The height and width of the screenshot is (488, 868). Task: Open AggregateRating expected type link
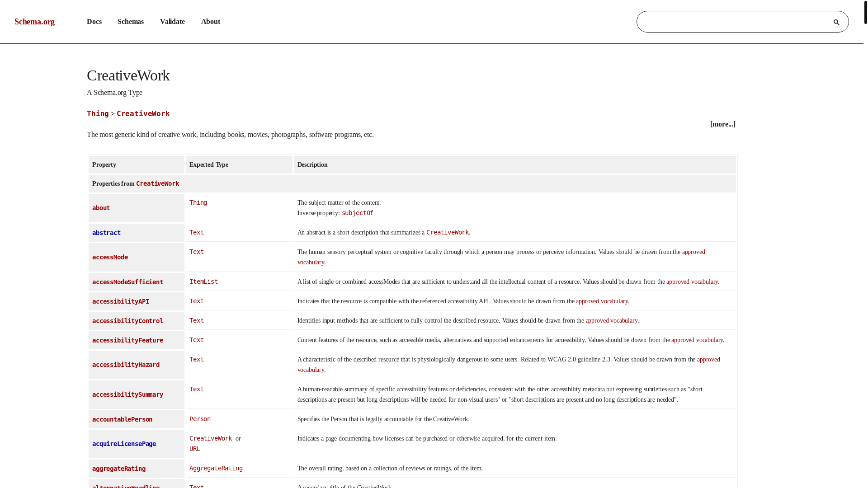(216, 468)
